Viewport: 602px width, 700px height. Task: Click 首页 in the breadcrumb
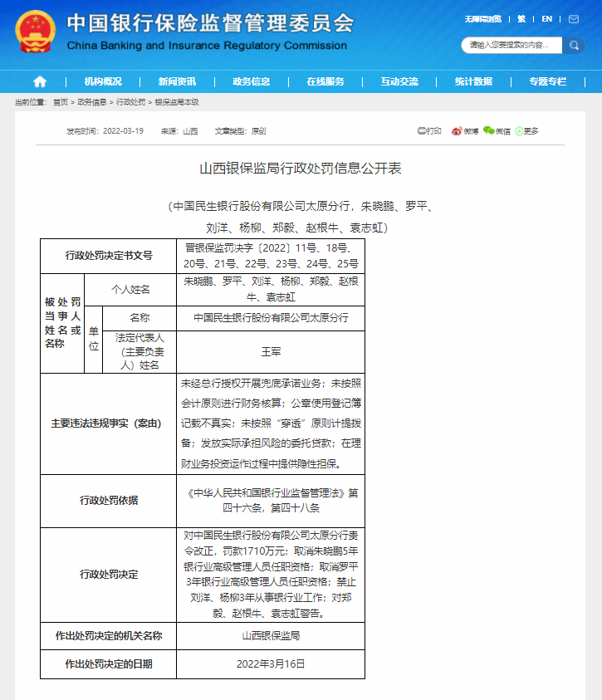(x=61, y=102)
